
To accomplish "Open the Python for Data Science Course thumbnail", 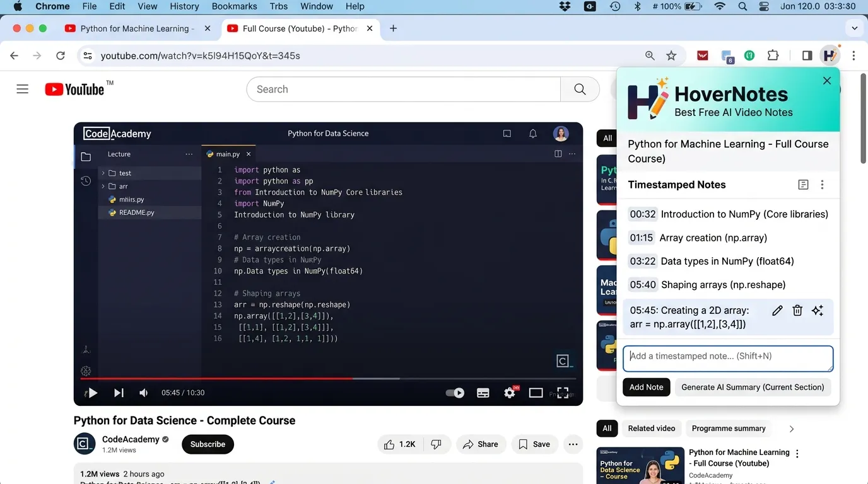I will point(640,466).
